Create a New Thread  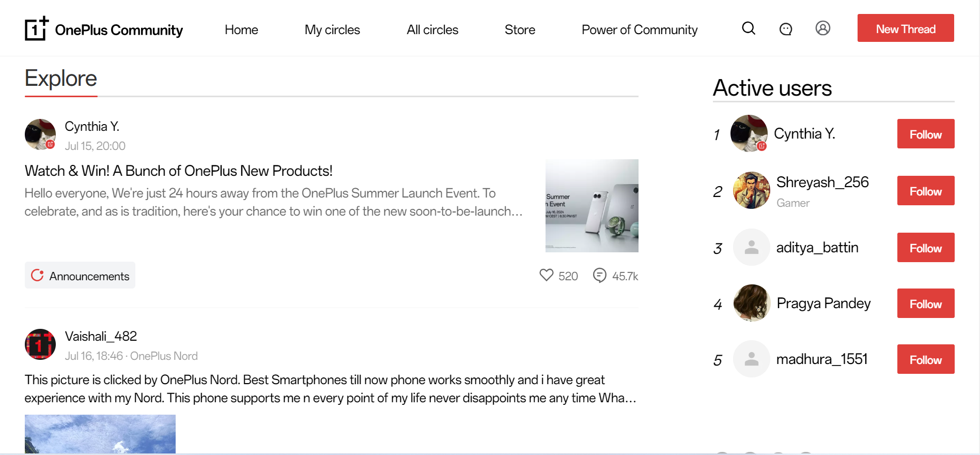(x=906, y=28)
